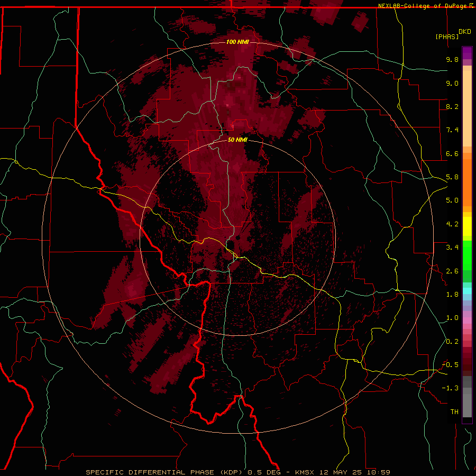This screenshot has height=476, width=476.
Task: Pick the orange band in the color bar
Action: click(467, 183)
